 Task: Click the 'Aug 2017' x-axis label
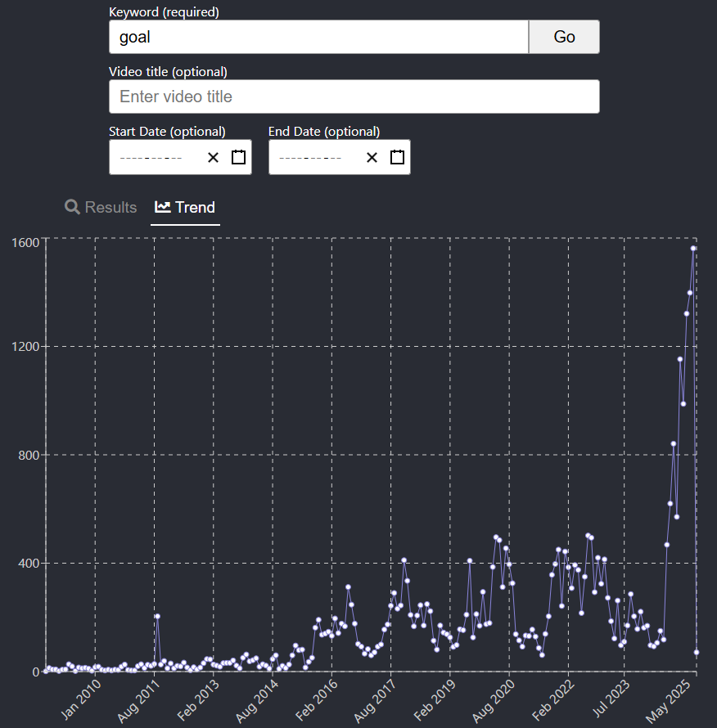pyautogui.click(x=375, y=701)
